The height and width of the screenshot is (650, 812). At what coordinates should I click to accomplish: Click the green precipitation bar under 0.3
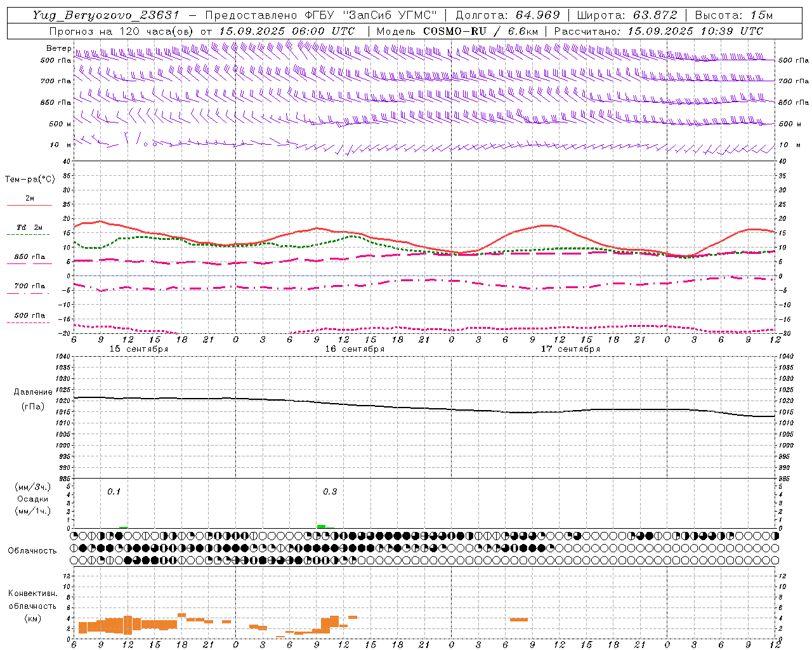tap(321, 526)
